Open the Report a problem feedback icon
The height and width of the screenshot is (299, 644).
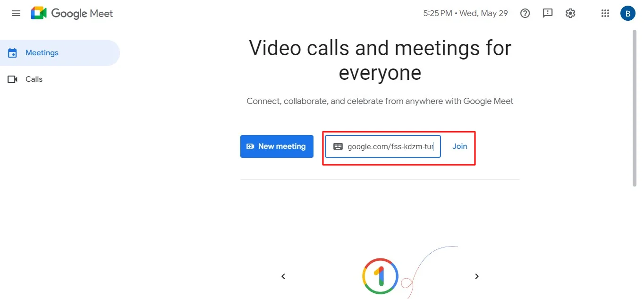pos(548,13)
